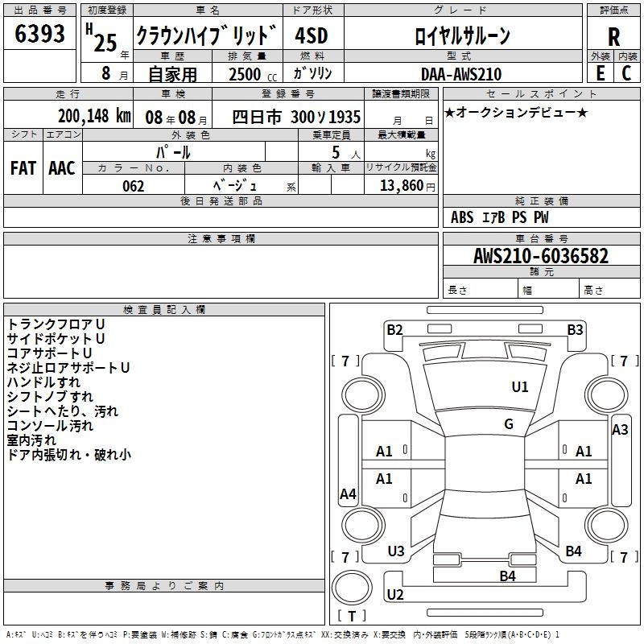This screenshot has width=644, height=644.
Task: Select the mileage value 200,148 km
Action: click(93, 116)
